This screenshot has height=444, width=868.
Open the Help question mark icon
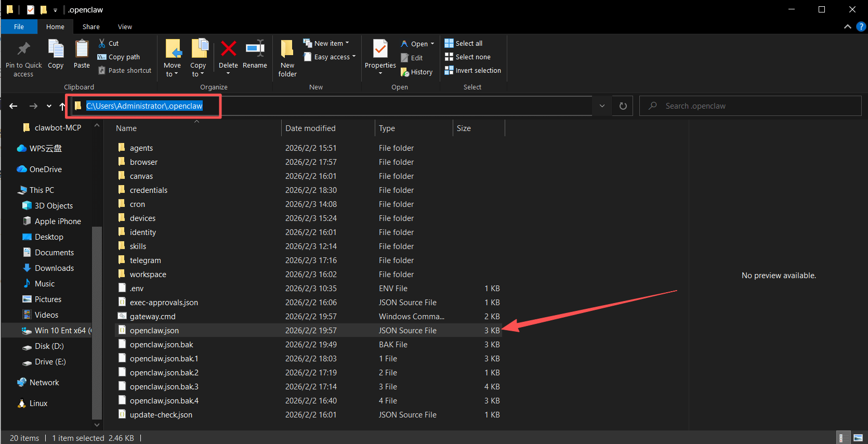[x=861, y=27]
